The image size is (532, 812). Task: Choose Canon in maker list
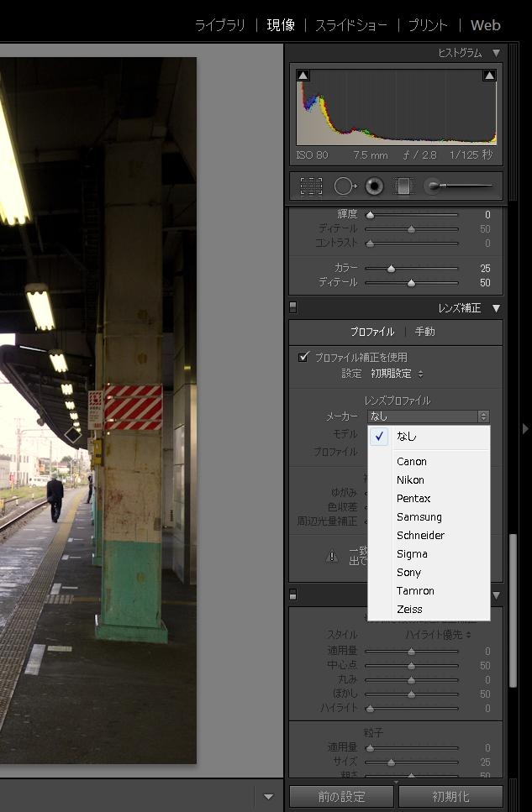pyautogui.click(x=429, y=461)
